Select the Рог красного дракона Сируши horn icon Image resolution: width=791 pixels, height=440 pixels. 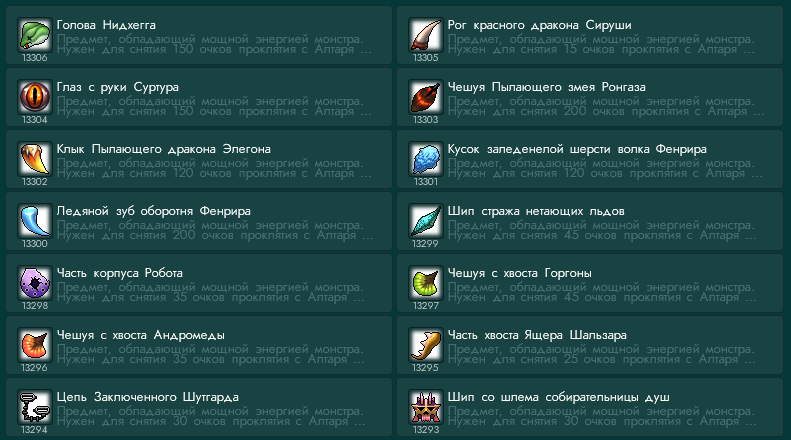point(426,35)
